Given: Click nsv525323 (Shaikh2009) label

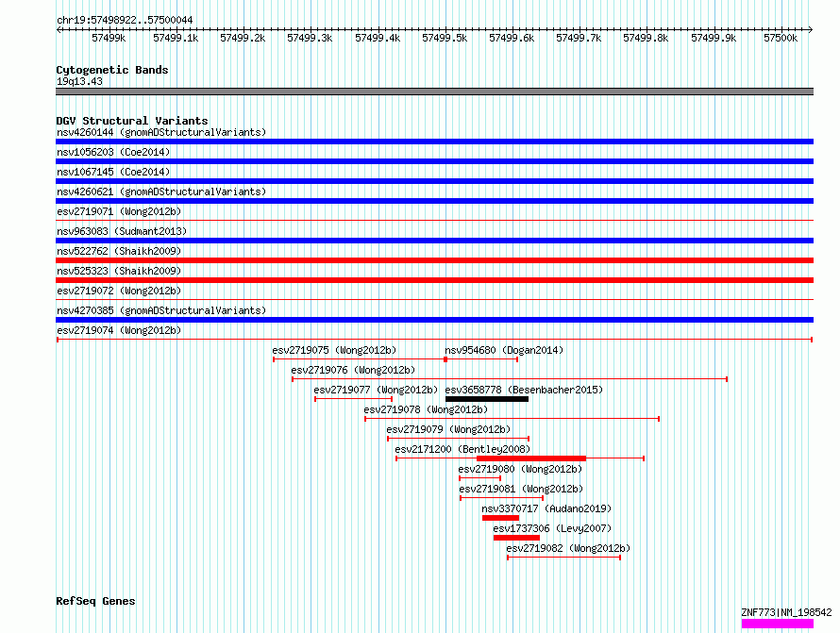Looking at the screenshot, I should click(119, 271).
